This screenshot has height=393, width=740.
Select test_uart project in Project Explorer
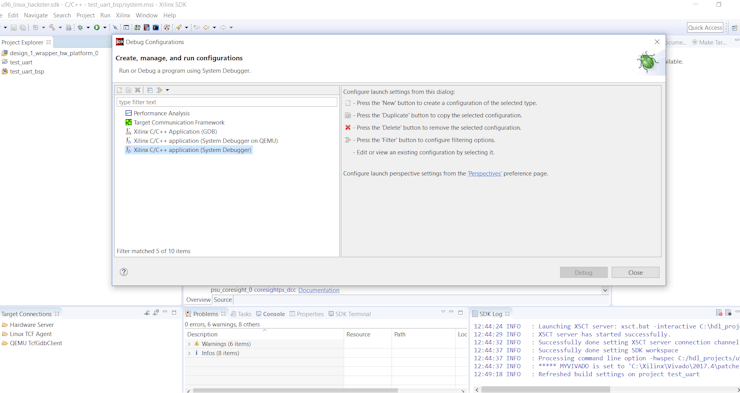[17, 62]
